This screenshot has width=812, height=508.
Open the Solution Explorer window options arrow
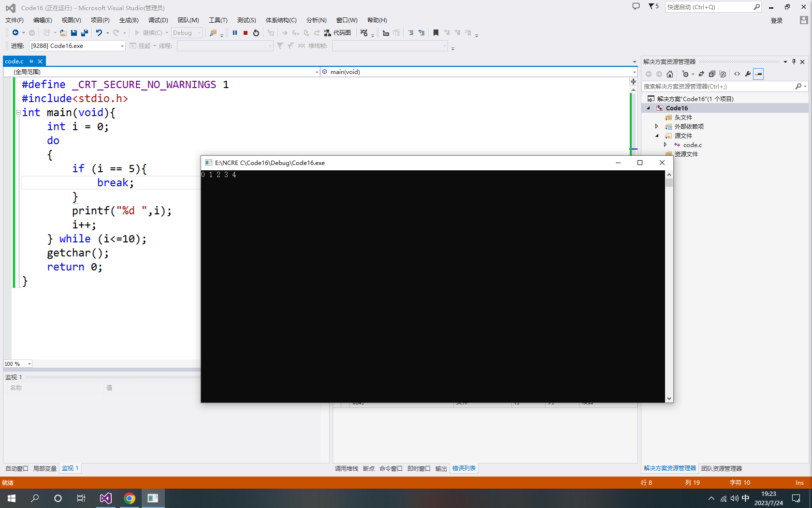click(x=785, y=61)
